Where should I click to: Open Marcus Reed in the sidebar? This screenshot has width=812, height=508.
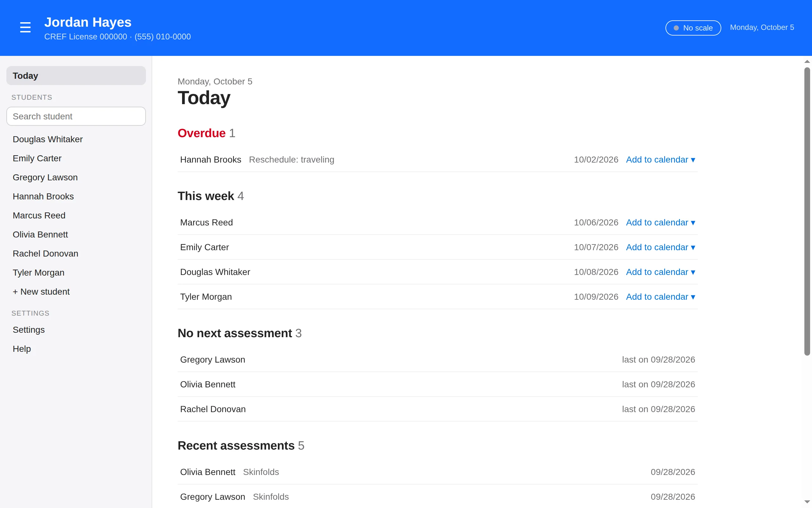76,215
